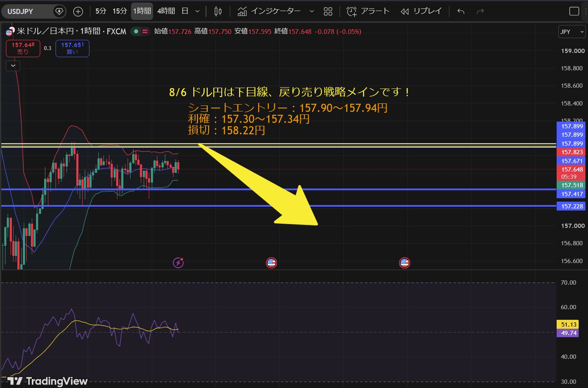The width and height of the screenshot is (588, 388).
Task: Click the 米ドル/日本円・1時間・FXCM chart title
Action: click(72, 31)
